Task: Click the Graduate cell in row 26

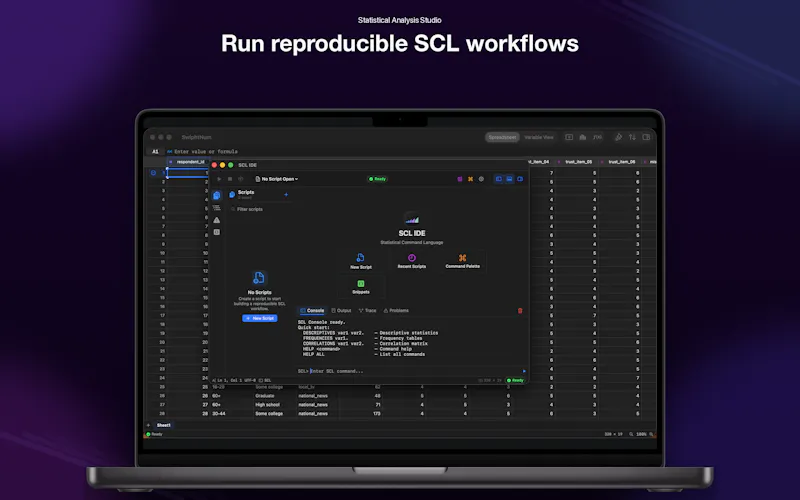Action: click(x=265, y=396)
